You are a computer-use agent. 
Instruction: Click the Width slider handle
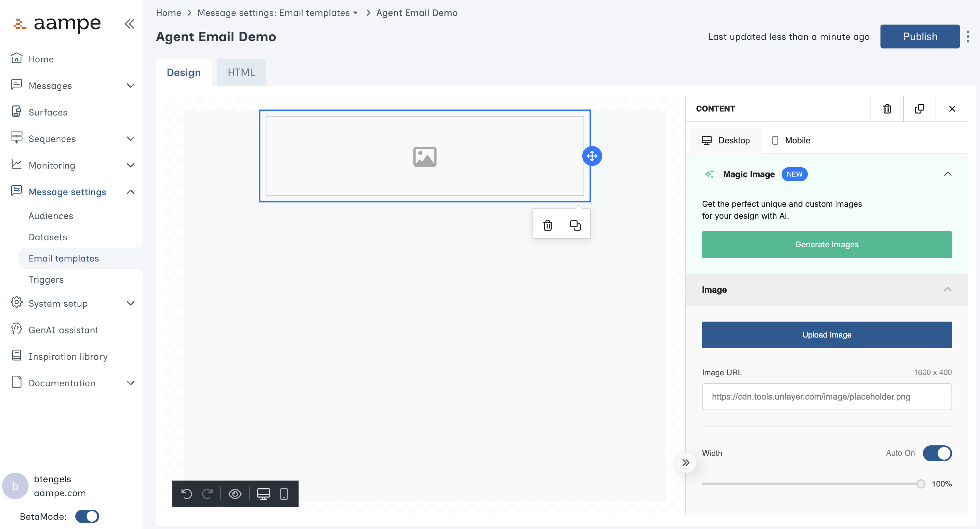[x=921, y=484]
